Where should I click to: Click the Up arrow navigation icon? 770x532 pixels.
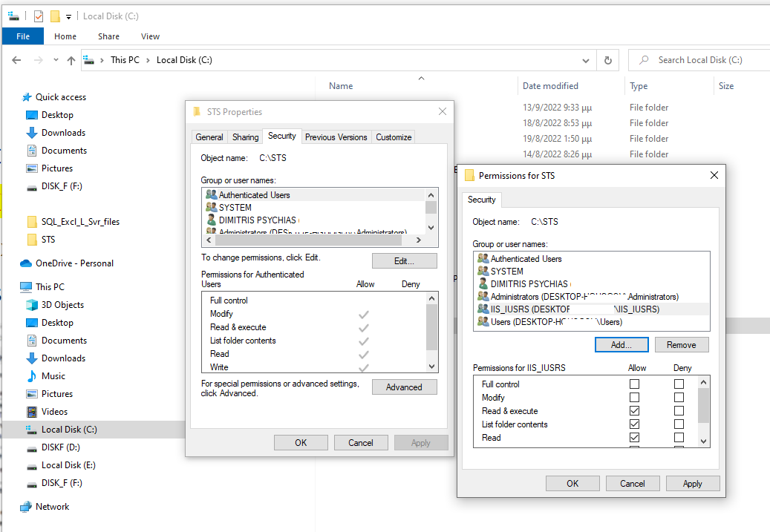pos(71,60)
